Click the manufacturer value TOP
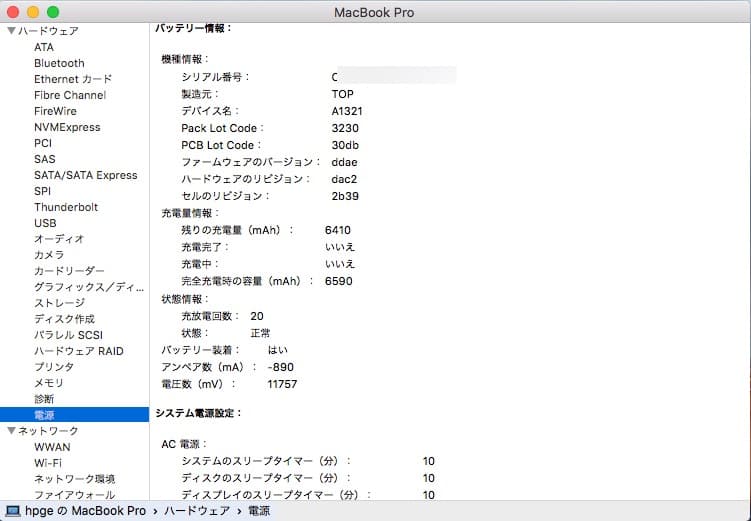The height and width of the screenshot is (521, 751). [342, 94]
